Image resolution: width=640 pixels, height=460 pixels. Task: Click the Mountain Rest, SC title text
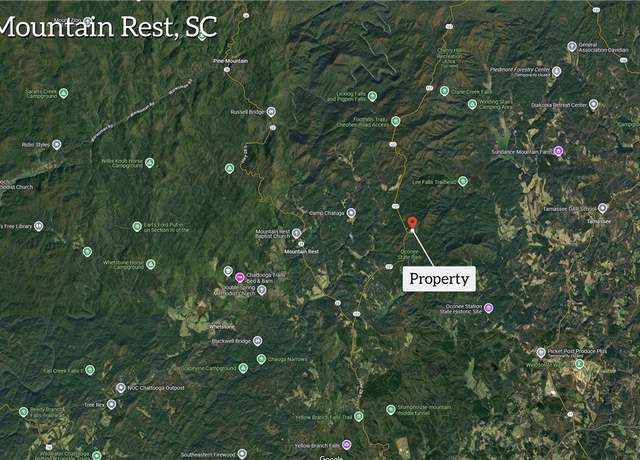point(108,27)
